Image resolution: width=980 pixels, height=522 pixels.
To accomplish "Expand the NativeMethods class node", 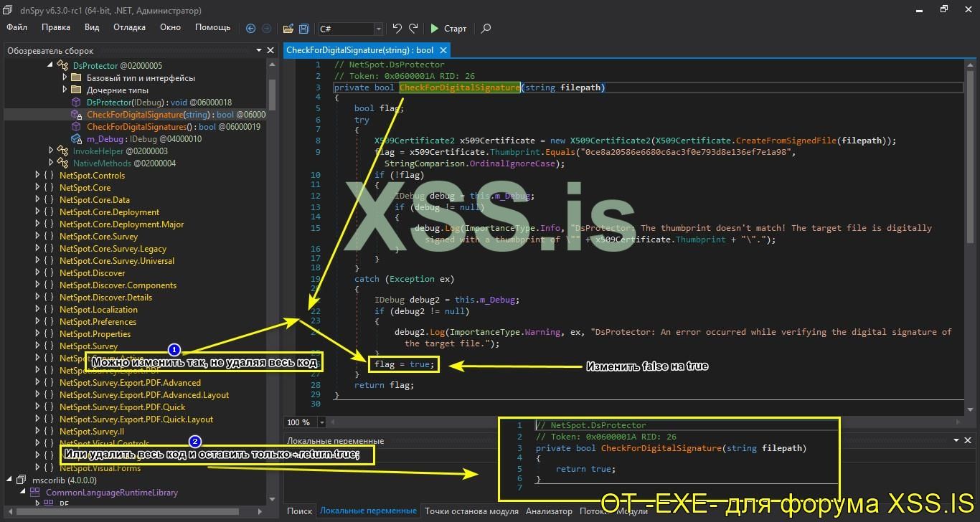I will pyautogui.click(x=51, y=163).
